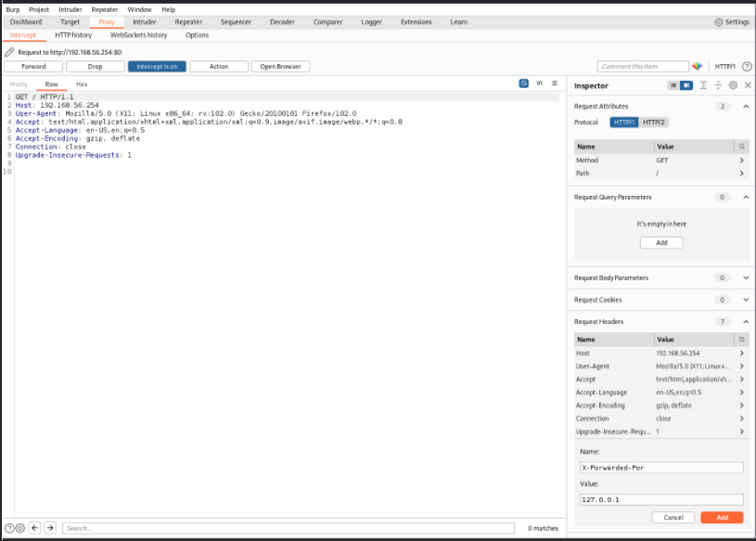Switch to the Dashboard tab

point(26,22)
